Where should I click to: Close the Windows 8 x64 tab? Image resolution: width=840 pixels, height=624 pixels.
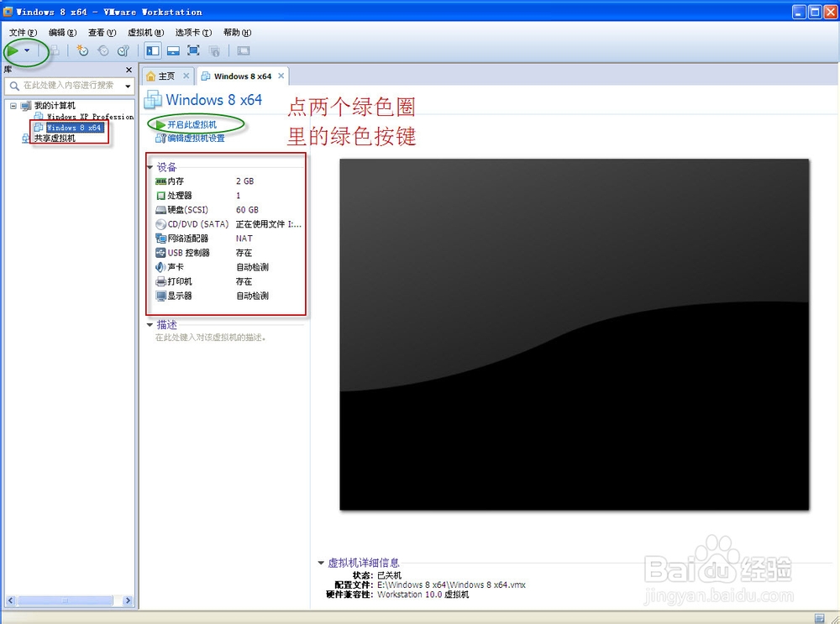(x=281, y=76)
